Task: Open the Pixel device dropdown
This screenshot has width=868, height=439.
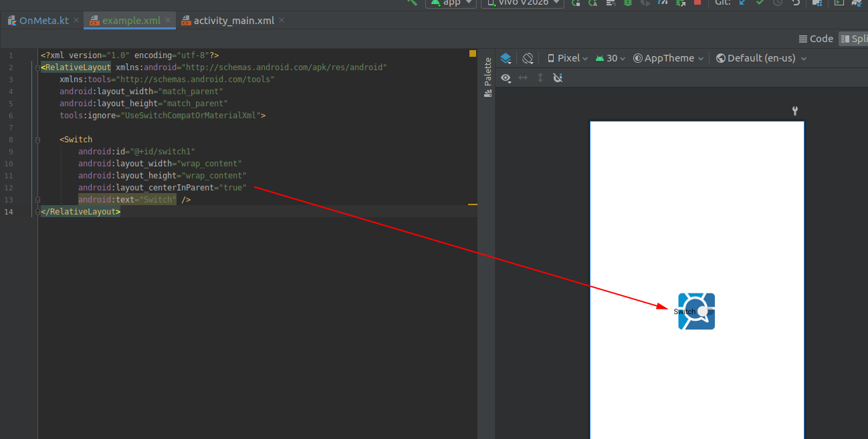Action: point(568,58)
